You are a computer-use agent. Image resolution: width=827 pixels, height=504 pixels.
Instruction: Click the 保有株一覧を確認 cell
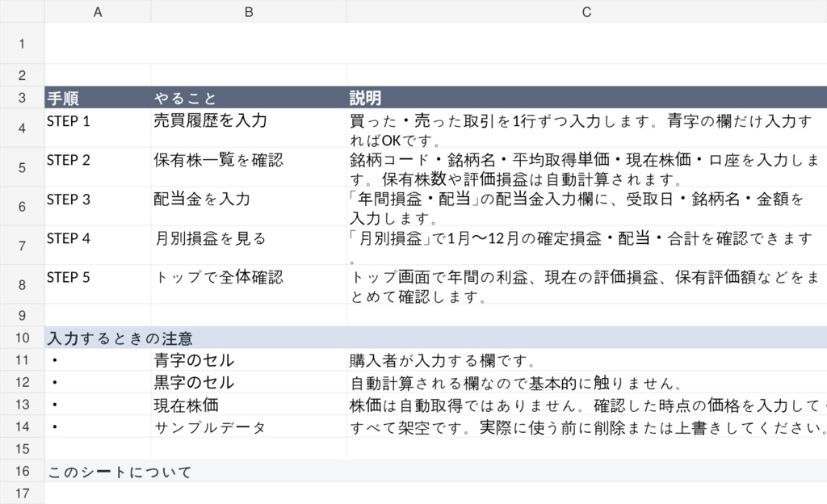point(249,167)
